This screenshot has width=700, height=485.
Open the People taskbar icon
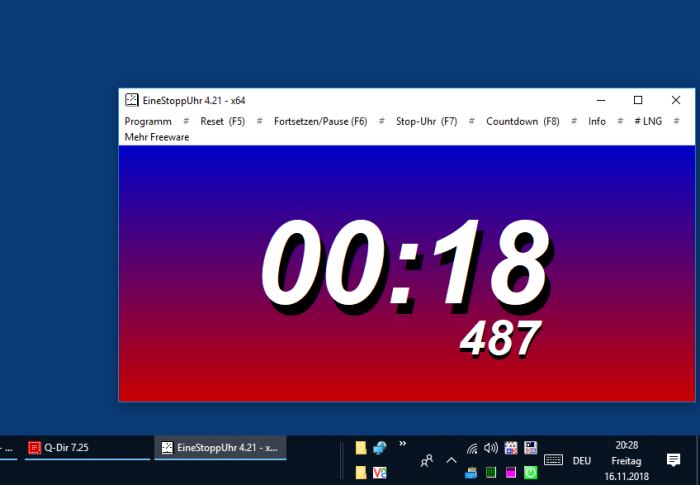pos(427,460)
